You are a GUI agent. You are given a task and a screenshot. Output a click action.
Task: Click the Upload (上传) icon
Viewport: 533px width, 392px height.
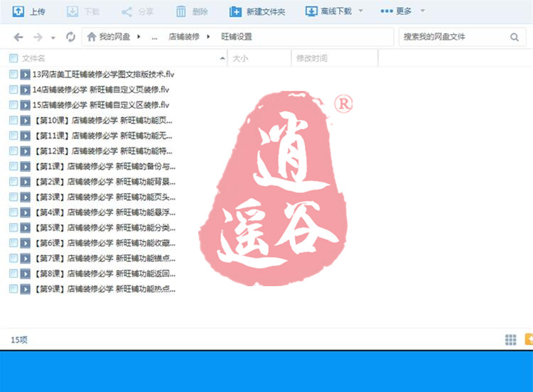(18, 11)
